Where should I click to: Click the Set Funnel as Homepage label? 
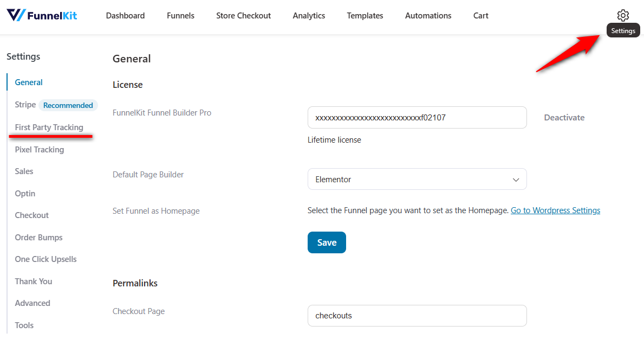[156, 211]
